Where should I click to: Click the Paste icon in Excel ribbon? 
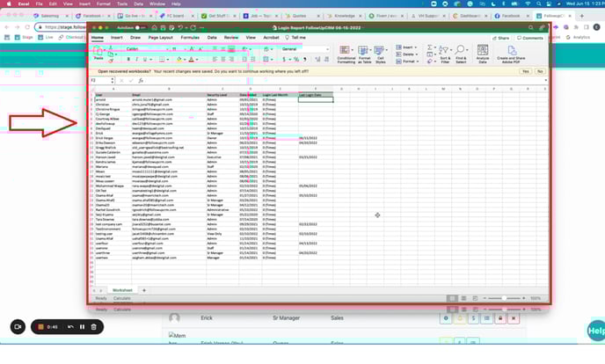(98, 53)
